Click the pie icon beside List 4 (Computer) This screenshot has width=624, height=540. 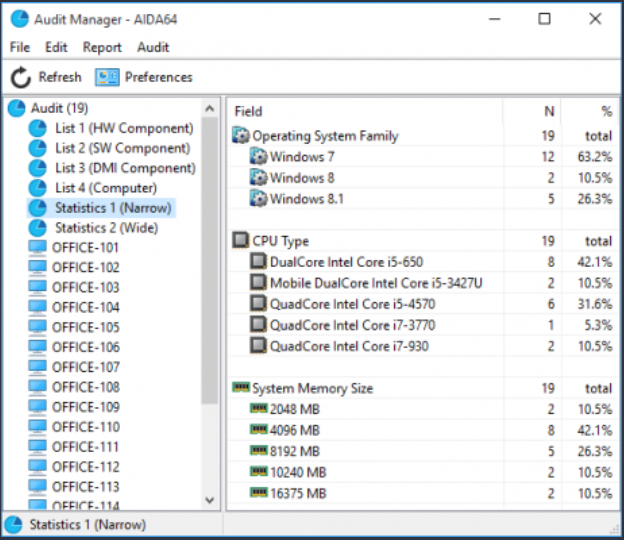(x=37, y=188)
